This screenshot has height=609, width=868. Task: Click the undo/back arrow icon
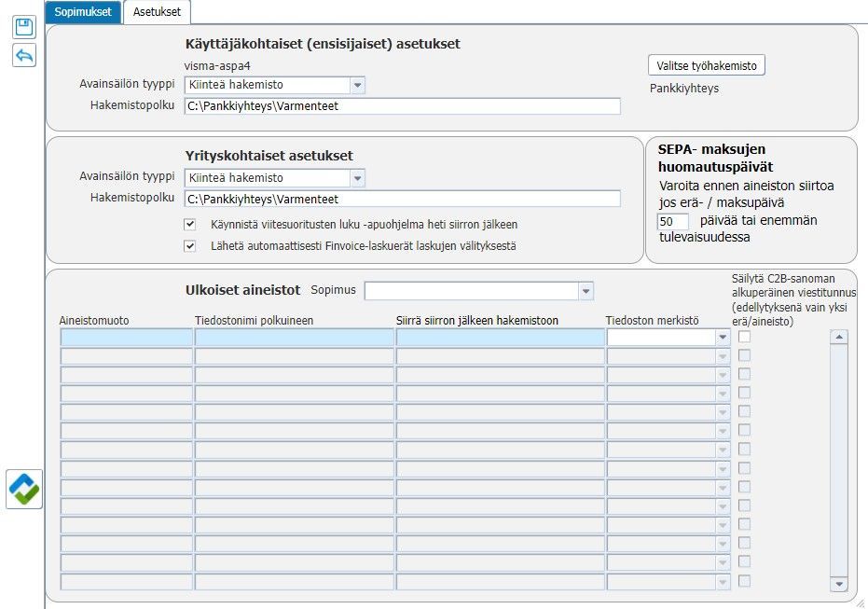24,55
